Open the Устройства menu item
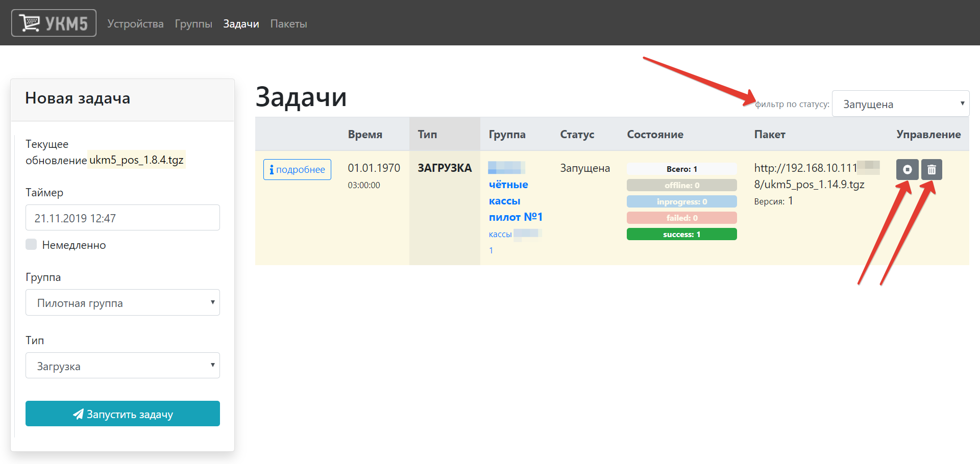980x464 pixels. pyautogui.click(x=135, y=24)
